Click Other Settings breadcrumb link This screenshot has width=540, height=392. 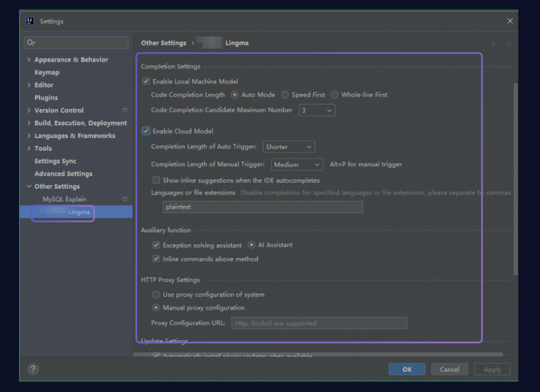click(163, 43)
